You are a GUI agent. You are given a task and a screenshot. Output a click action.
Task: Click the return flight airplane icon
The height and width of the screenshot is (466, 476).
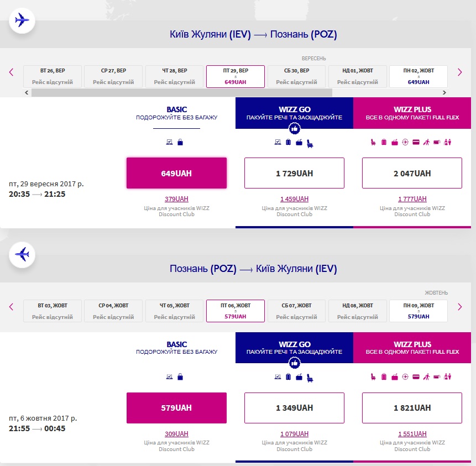22,255
